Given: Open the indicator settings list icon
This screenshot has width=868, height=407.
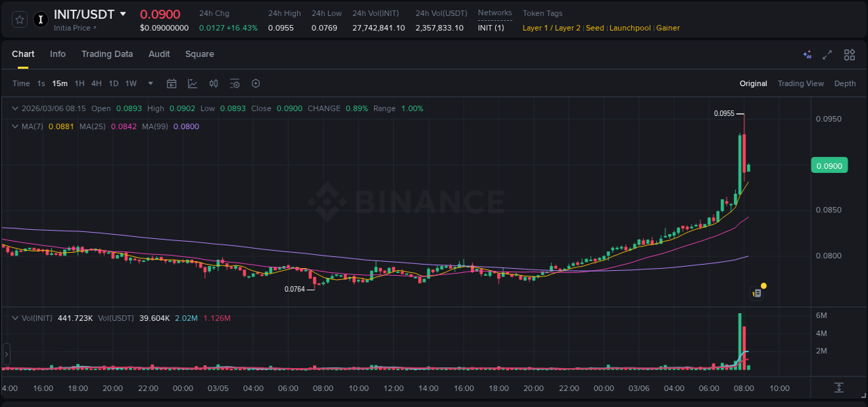Looking at the screenshot, I should tap(235, 83).
